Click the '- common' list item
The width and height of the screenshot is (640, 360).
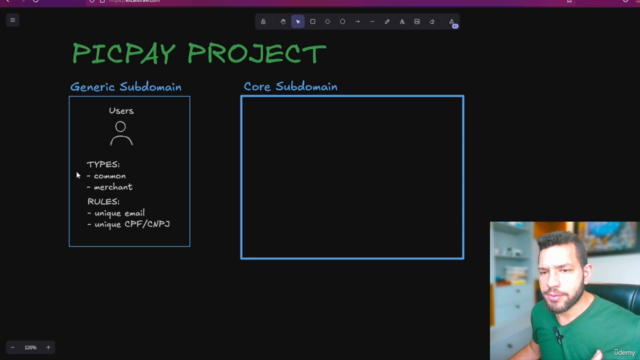pyautogui.click(x=107, y=176)
